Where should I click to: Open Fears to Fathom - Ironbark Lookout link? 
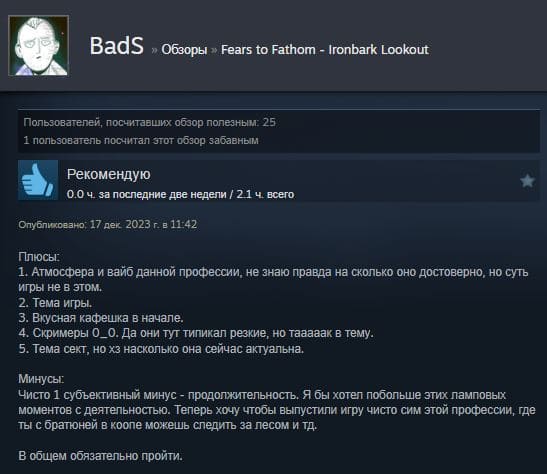(x=325, y=50)
